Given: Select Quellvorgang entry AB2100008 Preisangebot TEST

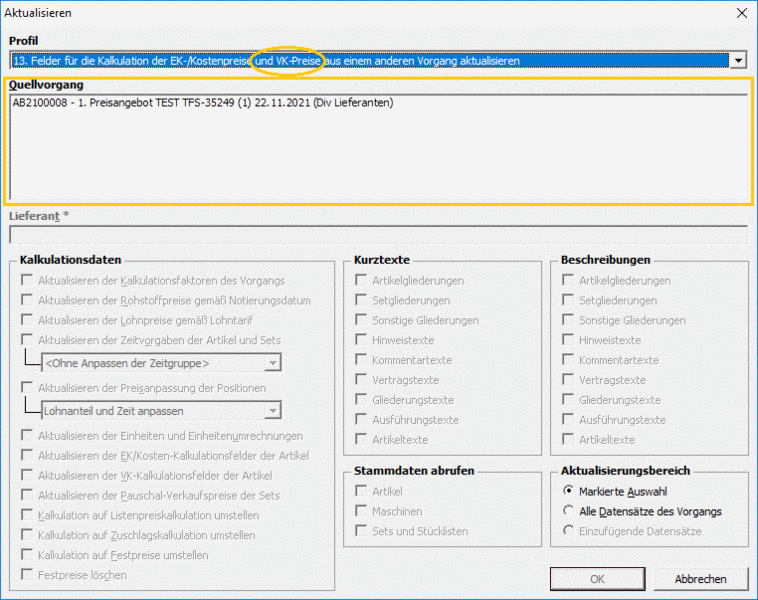Looking at the screenshot, I should [x=203, y=102].
